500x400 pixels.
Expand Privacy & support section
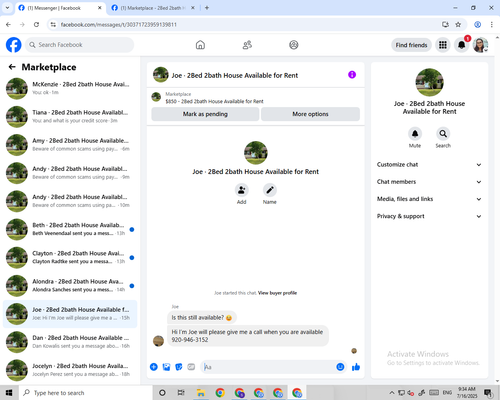pyautogui.click(x=429, y=216)
